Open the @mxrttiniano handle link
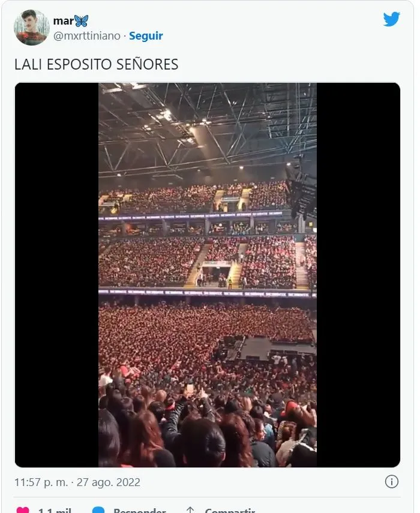 pyautogui.click(x=86, y=35)
